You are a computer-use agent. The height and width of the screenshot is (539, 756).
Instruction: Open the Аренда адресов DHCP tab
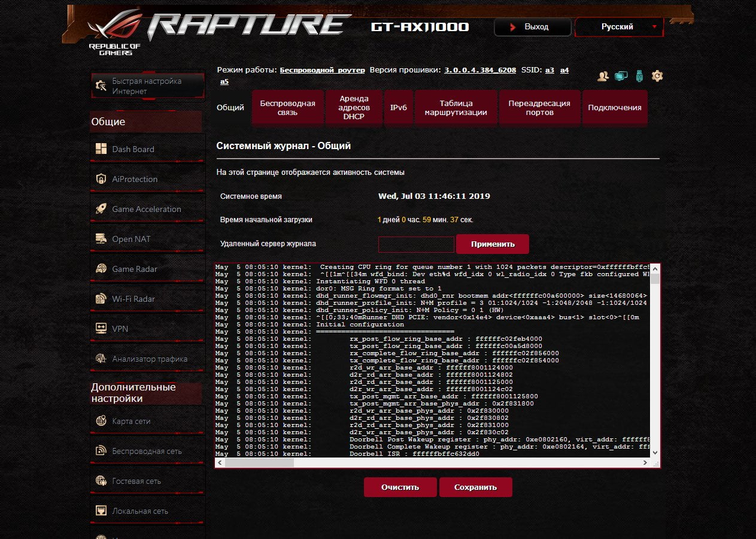354,108
